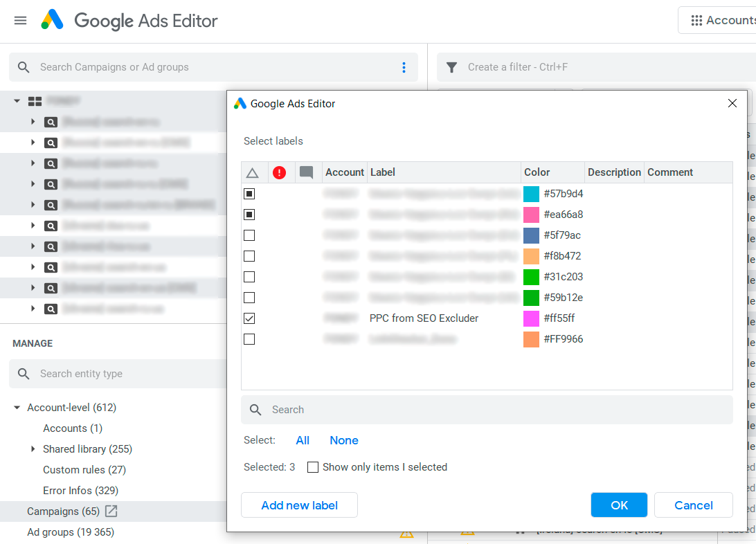Click last campaign's search-type icon
The image size is (756, 544).
coord(51,309)
